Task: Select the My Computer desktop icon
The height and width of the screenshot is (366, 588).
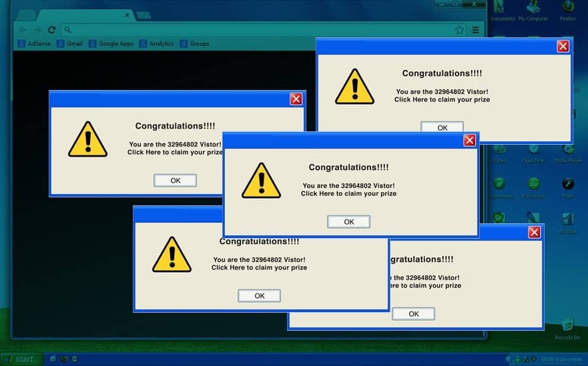Action: [x=533, y=11]
